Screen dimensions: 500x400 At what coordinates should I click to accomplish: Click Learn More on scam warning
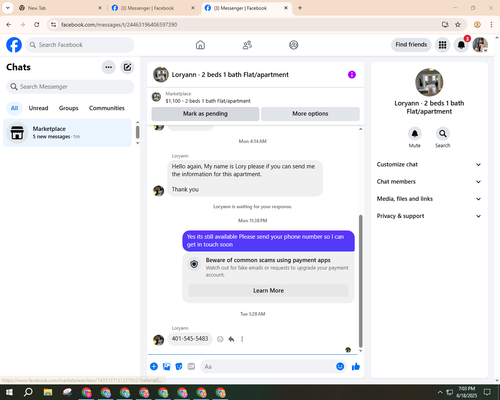tap(268, 291)
